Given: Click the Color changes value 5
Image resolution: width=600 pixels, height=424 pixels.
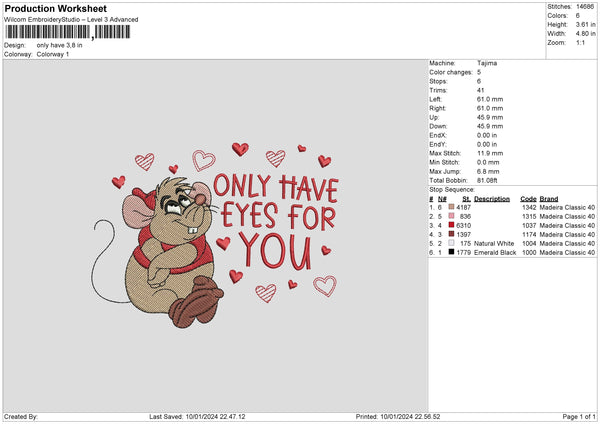Looking at the screenshot, I should click(479, 72).
